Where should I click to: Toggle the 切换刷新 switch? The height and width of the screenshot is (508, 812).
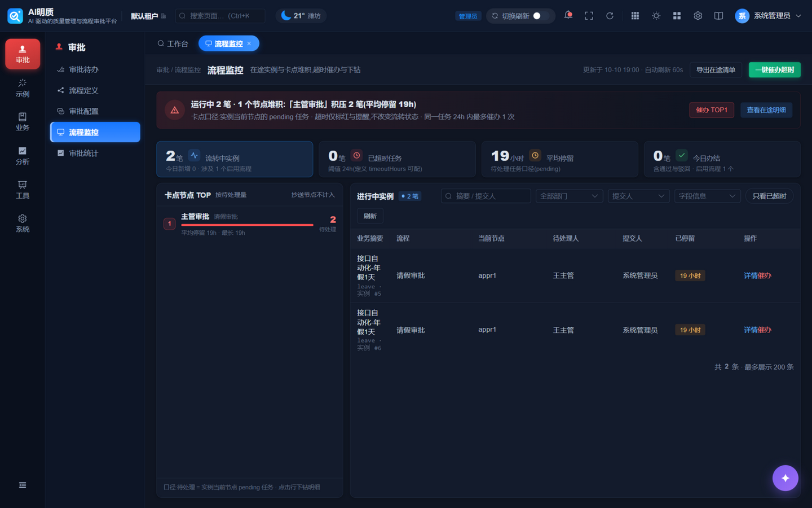coord(540,16)
